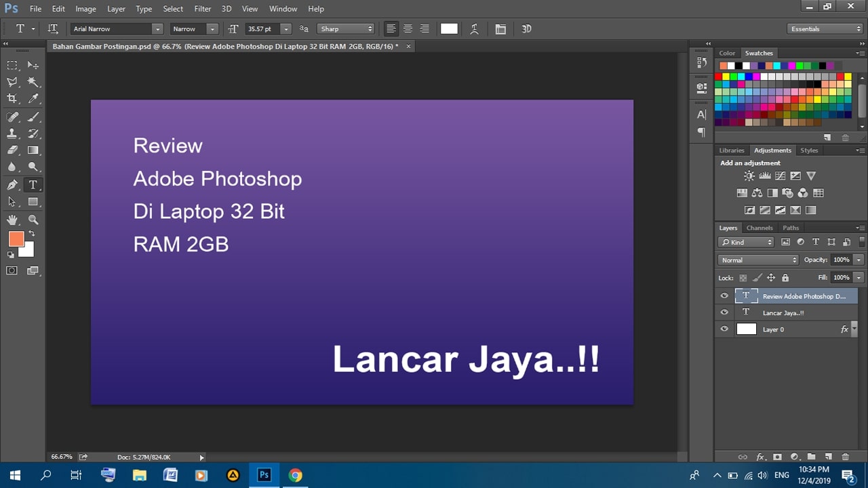Screen dimensions: 868x488
Task: Add Brightness/Contrast adjustment
Action: pyautogui.click(x=749, y=176)
